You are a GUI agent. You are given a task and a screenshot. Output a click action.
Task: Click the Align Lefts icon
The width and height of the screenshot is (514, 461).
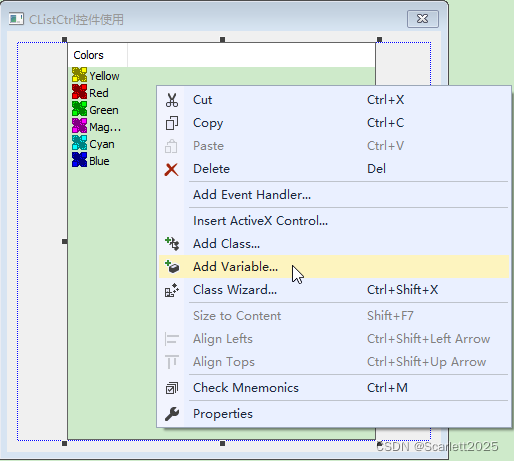172,339
